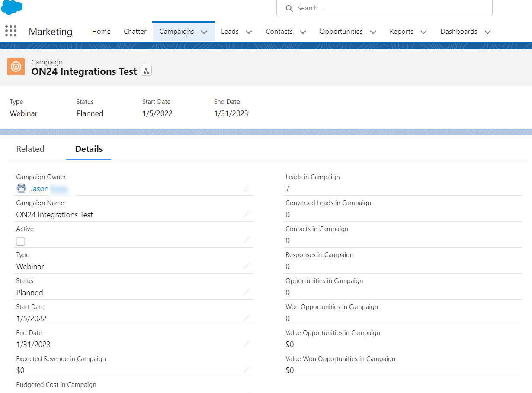Expand the Opportunities tab dropdown chevron
This screenshot has height=393, width=532.
(373, 32)
